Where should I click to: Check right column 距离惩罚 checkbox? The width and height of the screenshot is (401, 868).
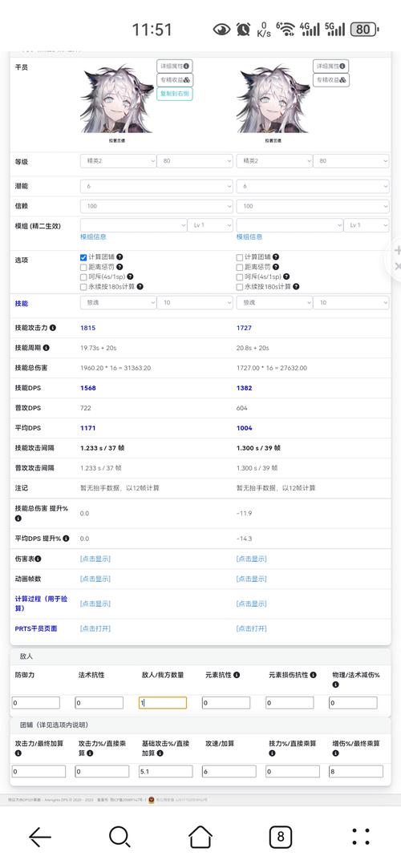pyautogui.click(x=239, y=268)
